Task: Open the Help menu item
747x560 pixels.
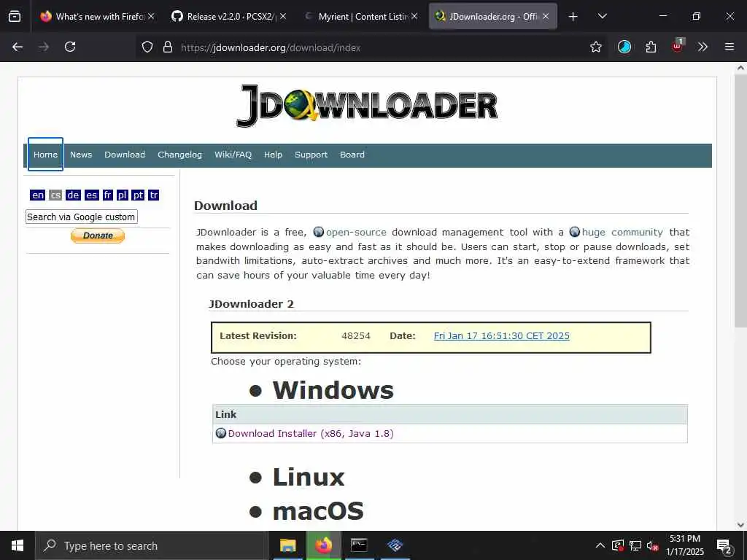Action: (273, 155)
